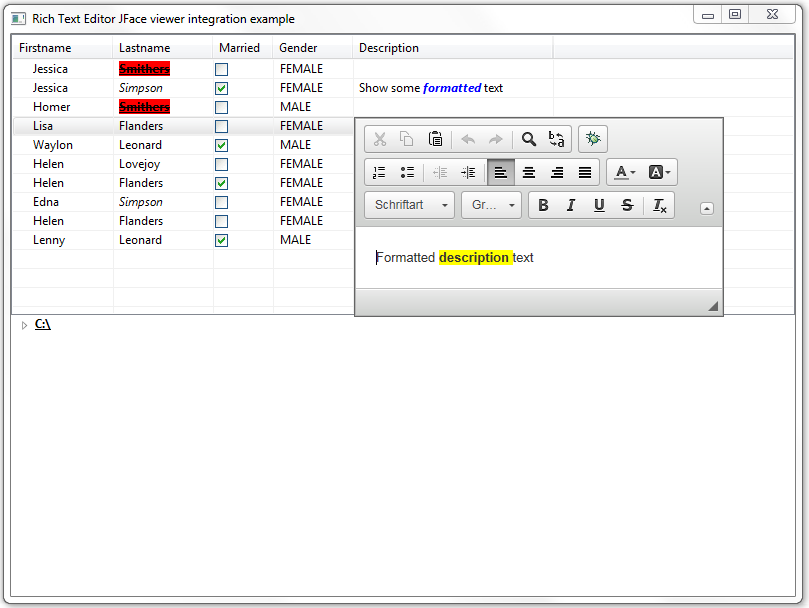Decrease the indent
The width and height of the screenshot is (809, 608).
[440, 172]
